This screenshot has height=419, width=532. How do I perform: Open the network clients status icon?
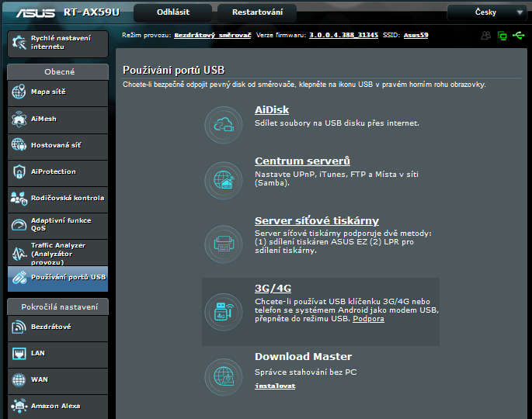[502, 36]
